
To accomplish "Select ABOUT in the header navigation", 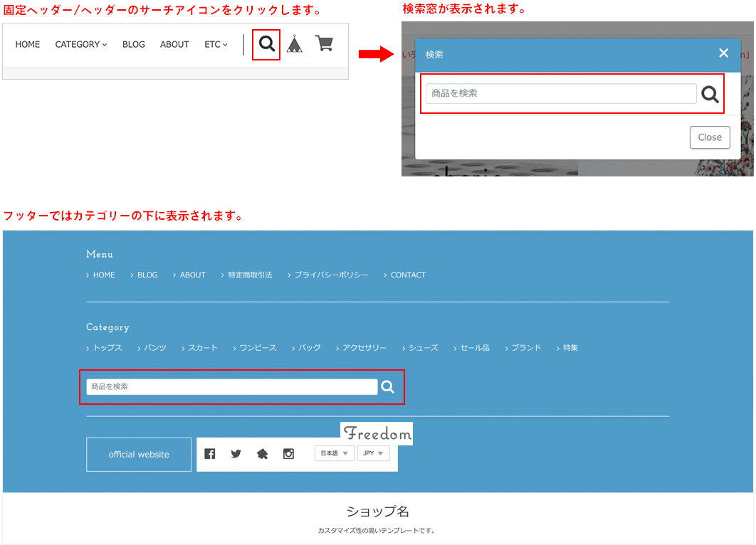I will pos(174,44).
